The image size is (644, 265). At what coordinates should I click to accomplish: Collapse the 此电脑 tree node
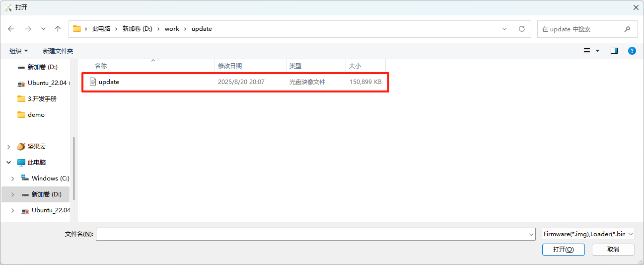tap(9, 163)
